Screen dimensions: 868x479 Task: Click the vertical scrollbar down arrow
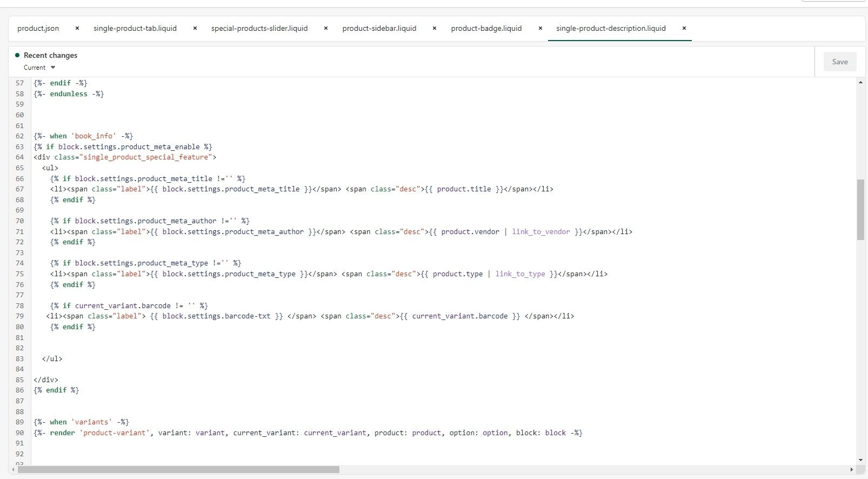(x=860, y=460)
